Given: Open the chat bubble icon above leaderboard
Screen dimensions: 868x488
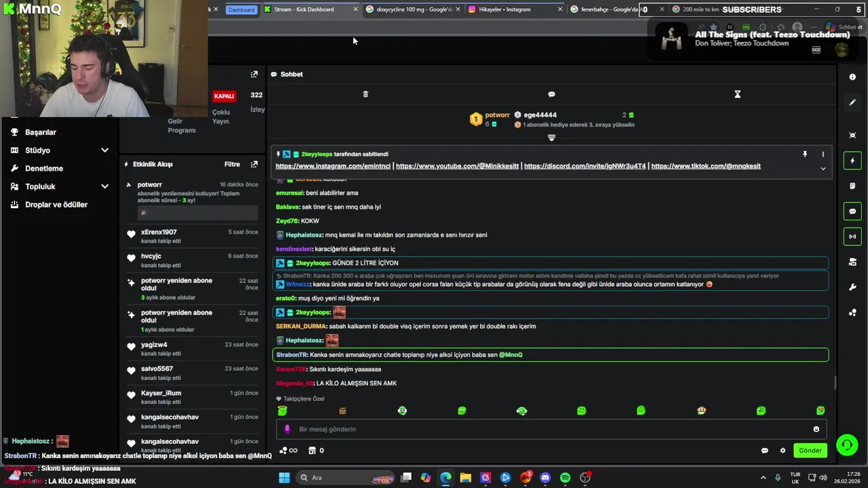Looking at the screenshot, I should (x=551, y=94).
